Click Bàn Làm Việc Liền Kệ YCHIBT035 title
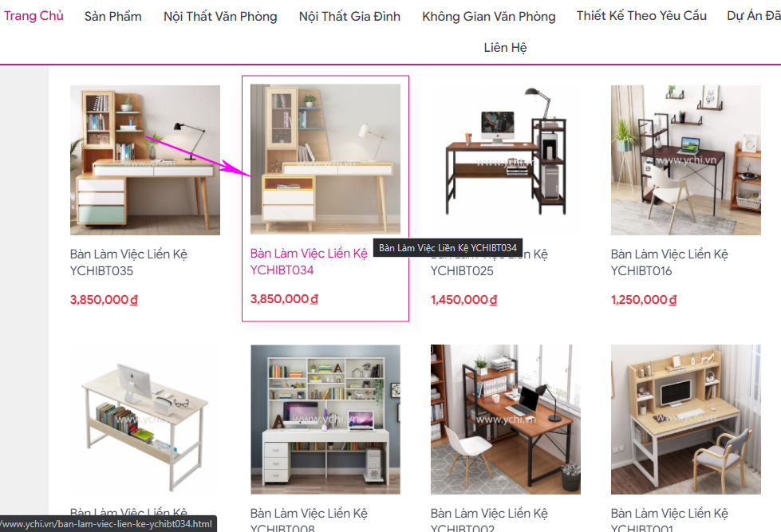 point(128,262)
